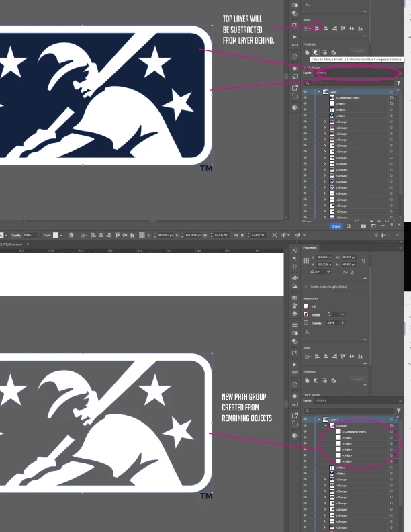The width and height of the screenshot is (411, 532).
Task: Hide Layer 1 using eye in lower window
Action: tap(305, 419)
